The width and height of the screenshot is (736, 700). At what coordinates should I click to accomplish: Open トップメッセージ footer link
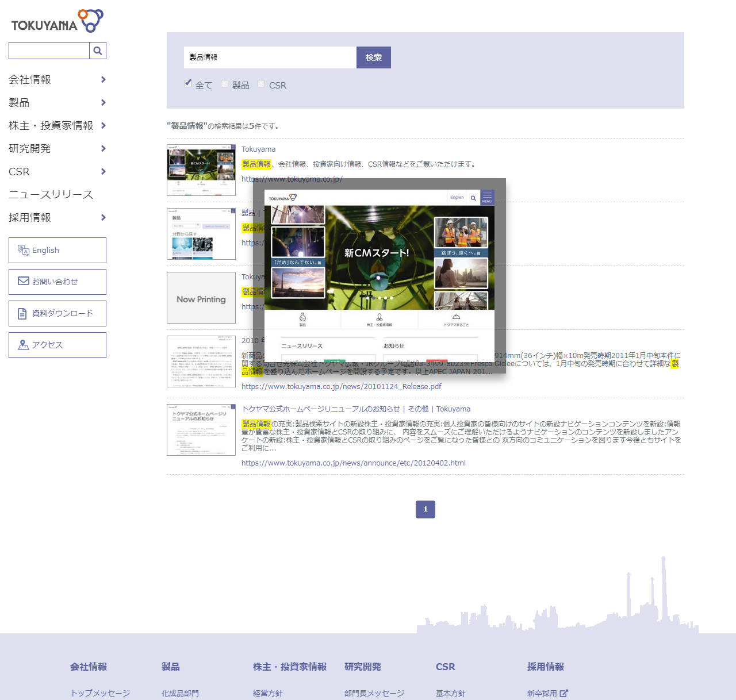pyautogui.click(x=100, y=693)
